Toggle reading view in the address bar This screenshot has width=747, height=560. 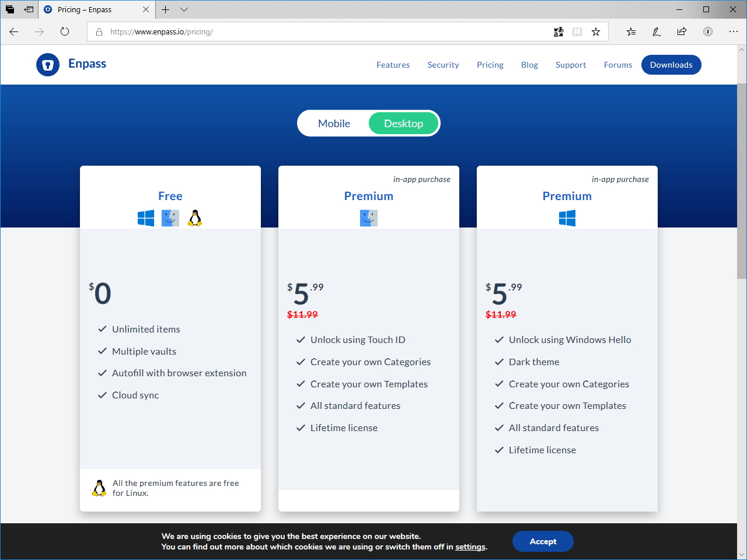coord(577,32)
